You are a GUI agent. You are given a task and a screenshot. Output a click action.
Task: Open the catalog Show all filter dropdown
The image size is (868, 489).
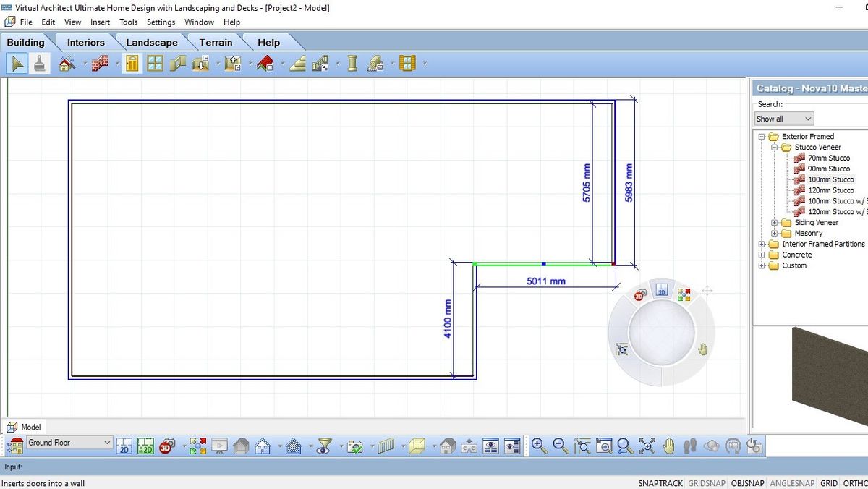(808, 119)
